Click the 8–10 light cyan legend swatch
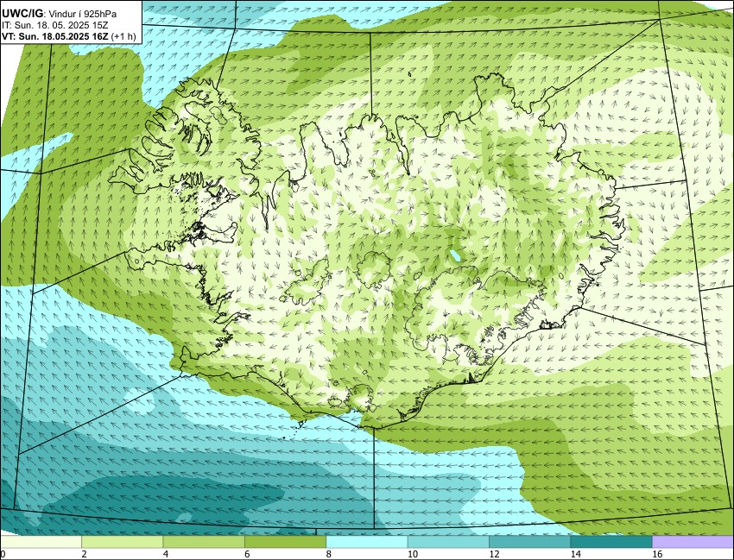 [366, 542]
